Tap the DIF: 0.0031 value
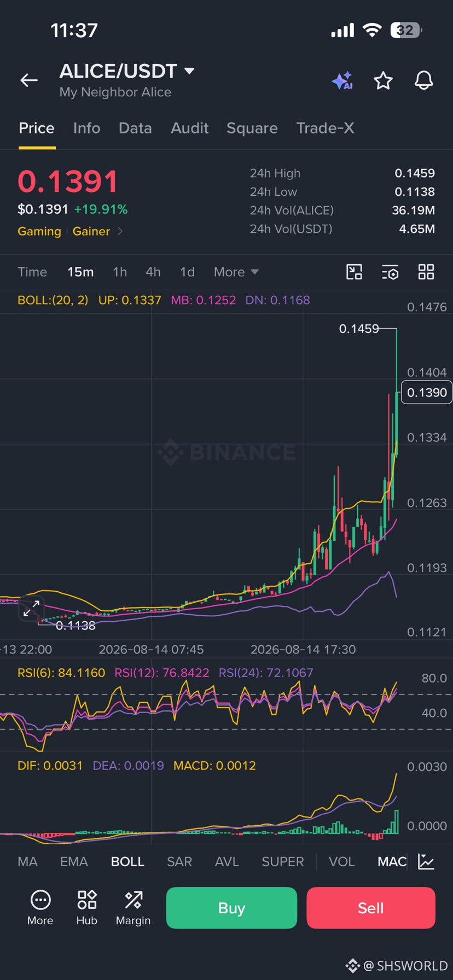Viewport: 453px width, 980px height. coord(50,766)
